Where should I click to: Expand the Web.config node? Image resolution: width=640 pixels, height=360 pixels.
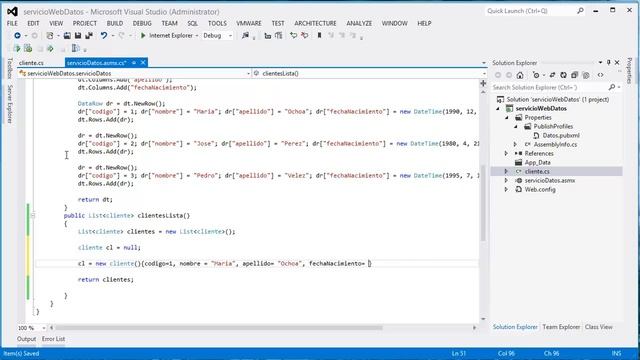(507, 189)
